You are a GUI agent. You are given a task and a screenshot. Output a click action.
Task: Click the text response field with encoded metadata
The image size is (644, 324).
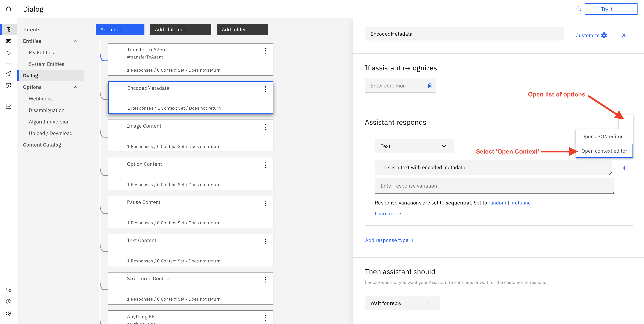click(x=493, y=167)
